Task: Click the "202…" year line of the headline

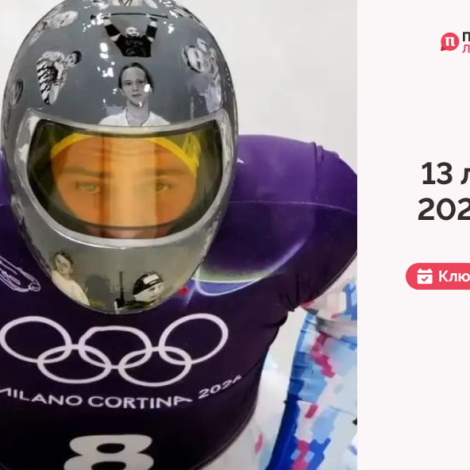Action: coord(444,209)
